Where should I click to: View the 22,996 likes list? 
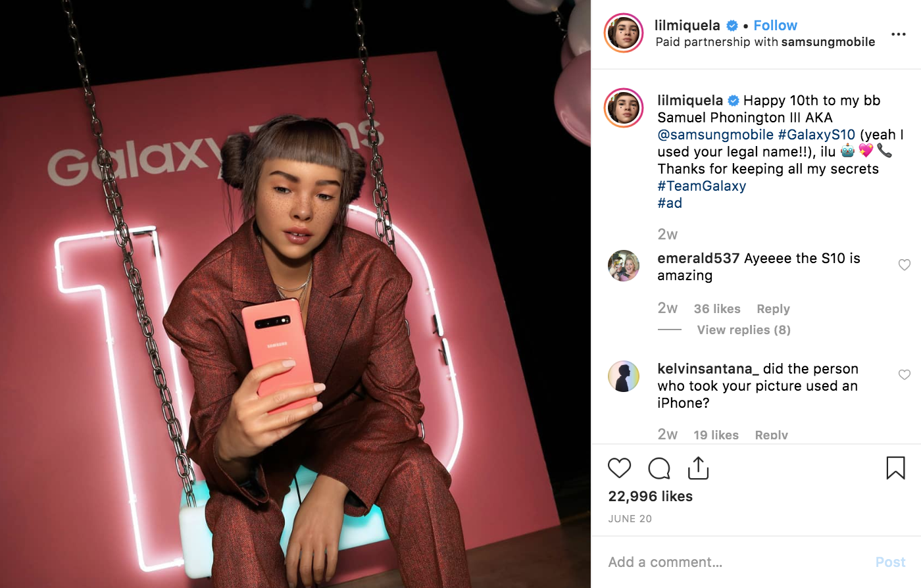pyautogui.click(x=651, y=496)
